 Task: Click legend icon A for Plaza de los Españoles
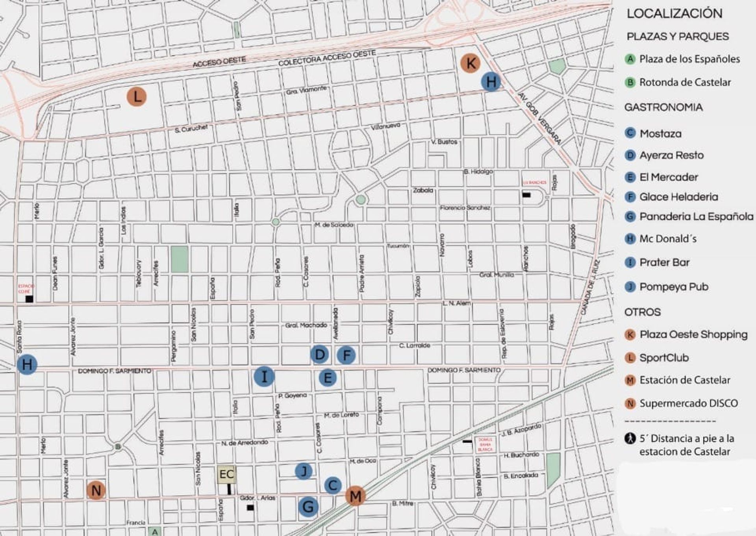630,59
